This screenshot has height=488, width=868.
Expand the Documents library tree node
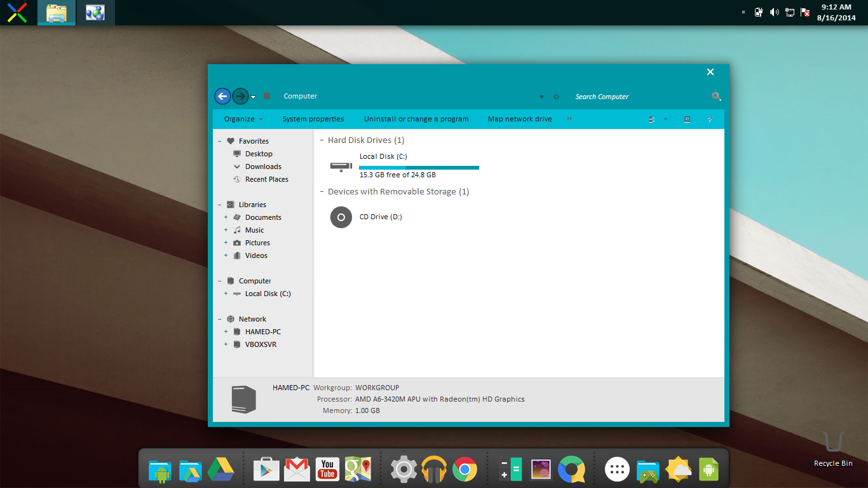[226, 217]
